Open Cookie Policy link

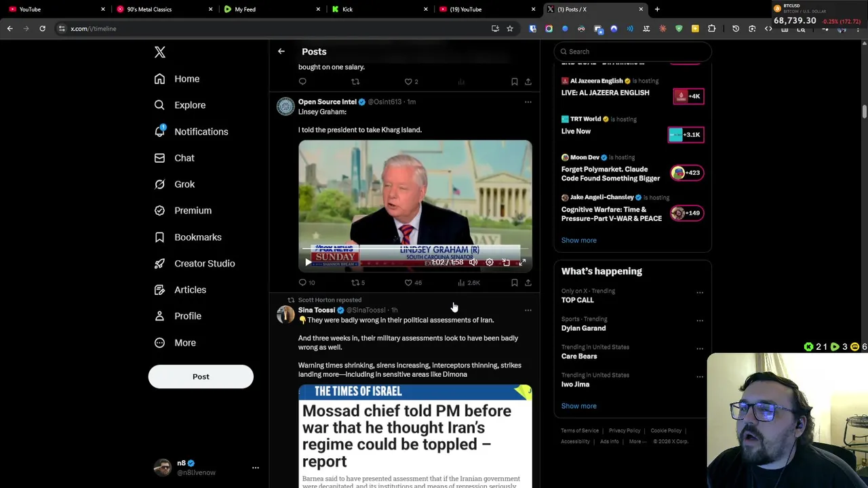tap(666, 431)
